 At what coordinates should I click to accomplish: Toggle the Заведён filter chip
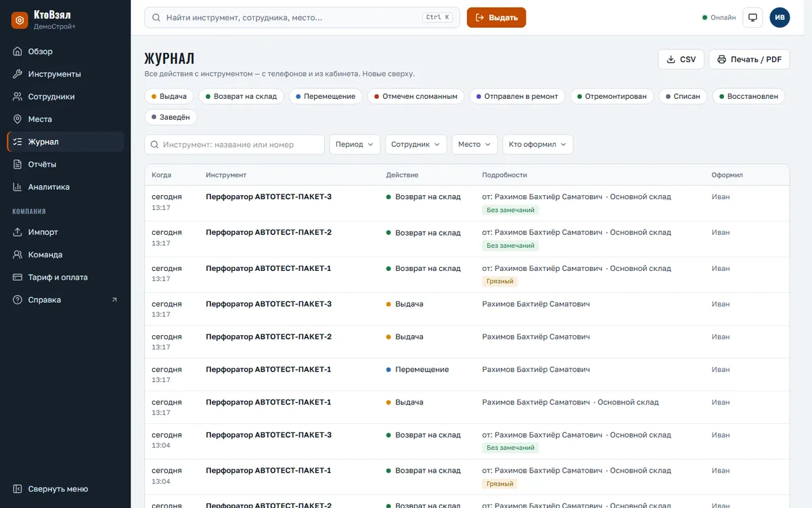tap(171, 117)
